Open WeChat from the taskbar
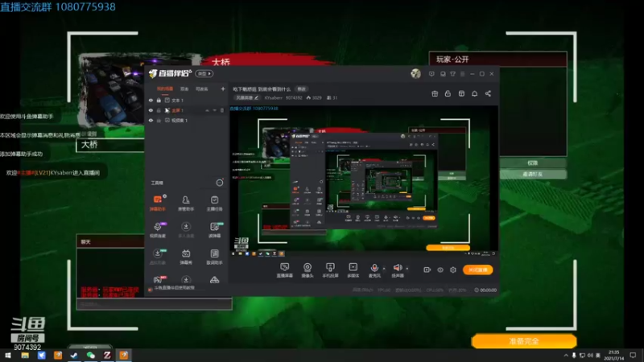Screen dimensions: 644x362 click(x=91, y=356)
